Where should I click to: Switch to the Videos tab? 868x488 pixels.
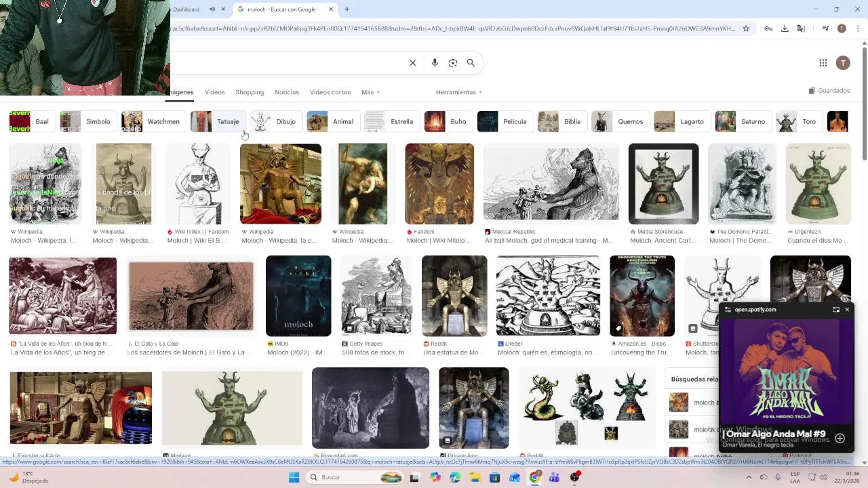pos(214,92)
